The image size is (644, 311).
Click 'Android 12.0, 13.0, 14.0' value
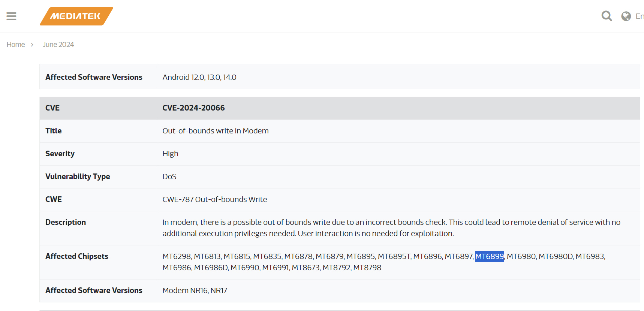(x=199, y=77)
